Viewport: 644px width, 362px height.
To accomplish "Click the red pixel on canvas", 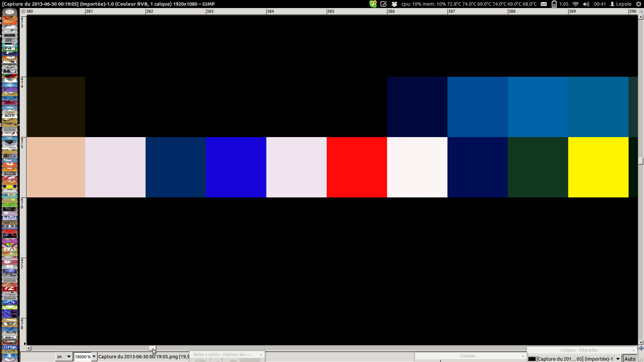I will click(x=357, y=167).
